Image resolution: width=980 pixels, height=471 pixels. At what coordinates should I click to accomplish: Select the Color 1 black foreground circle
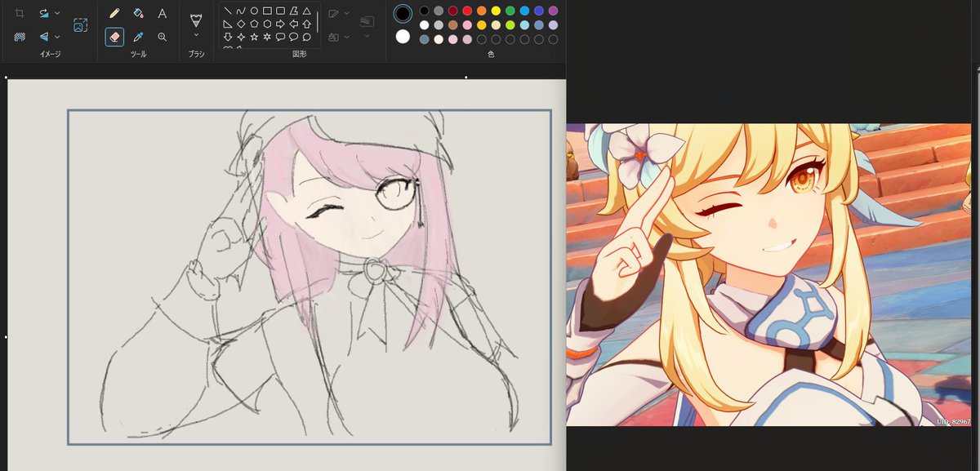403,13
